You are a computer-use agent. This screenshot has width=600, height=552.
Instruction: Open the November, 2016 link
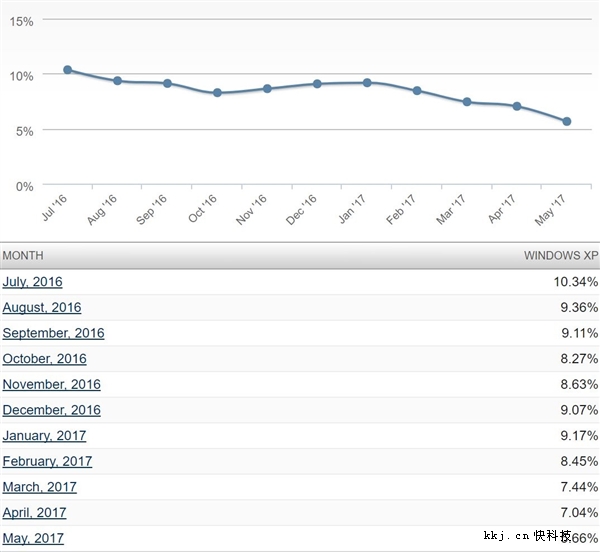51,384
